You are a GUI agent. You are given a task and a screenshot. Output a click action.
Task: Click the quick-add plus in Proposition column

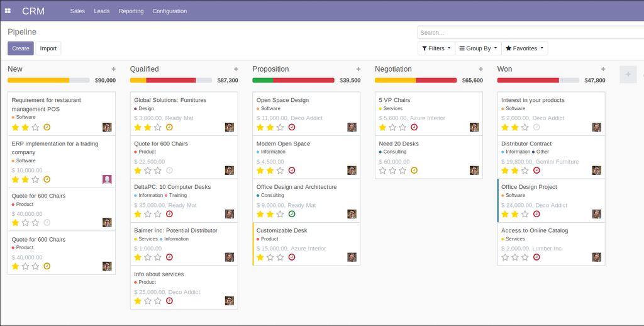tap(358, 69)
